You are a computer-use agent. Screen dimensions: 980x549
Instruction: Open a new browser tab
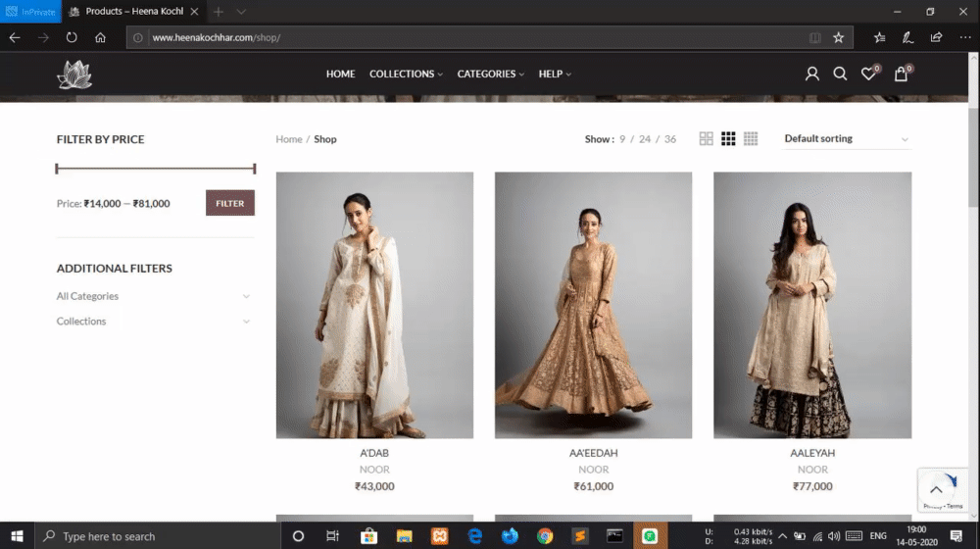(x=219, y=11)
